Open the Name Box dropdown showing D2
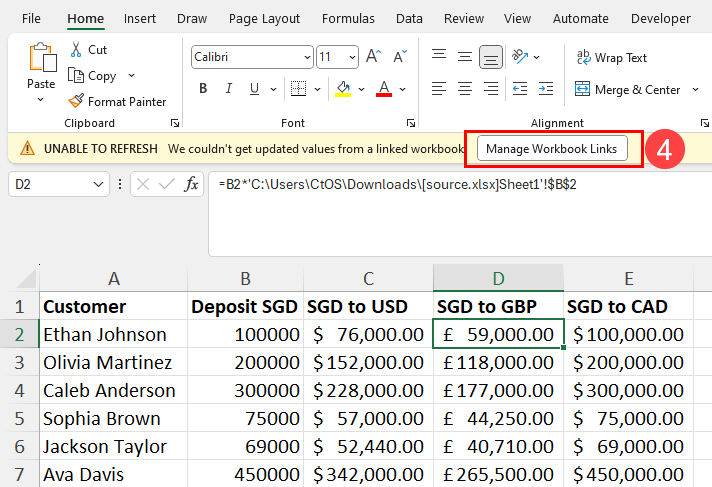 (98, 184)
